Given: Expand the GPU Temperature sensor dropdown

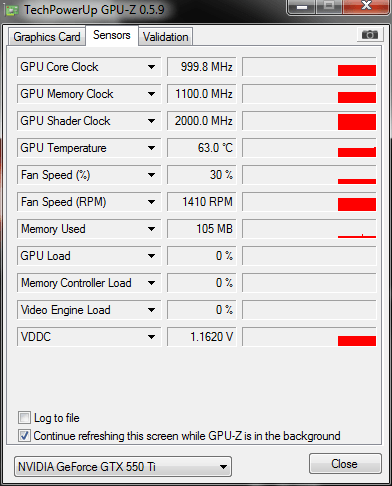Looking at the screenshot, I should (151, 148).
